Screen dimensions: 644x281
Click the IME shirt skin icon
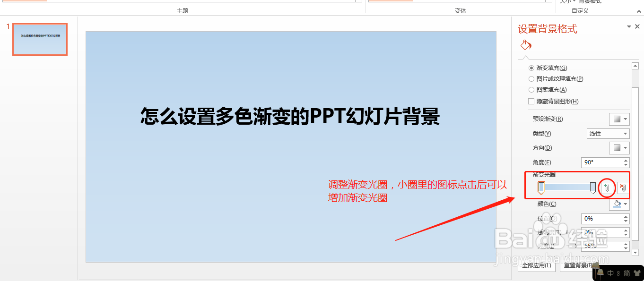point(636,273)
